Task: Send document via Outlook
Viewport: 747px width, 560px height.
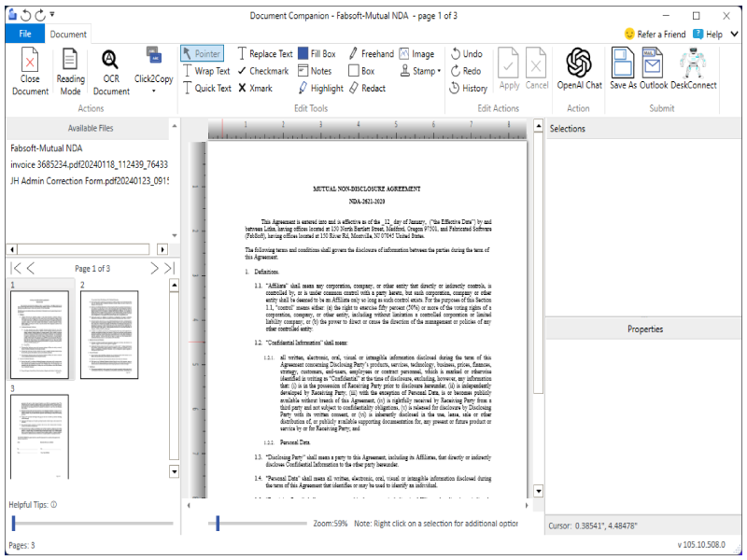Action: pyautogui.click(x=651, y=70)
